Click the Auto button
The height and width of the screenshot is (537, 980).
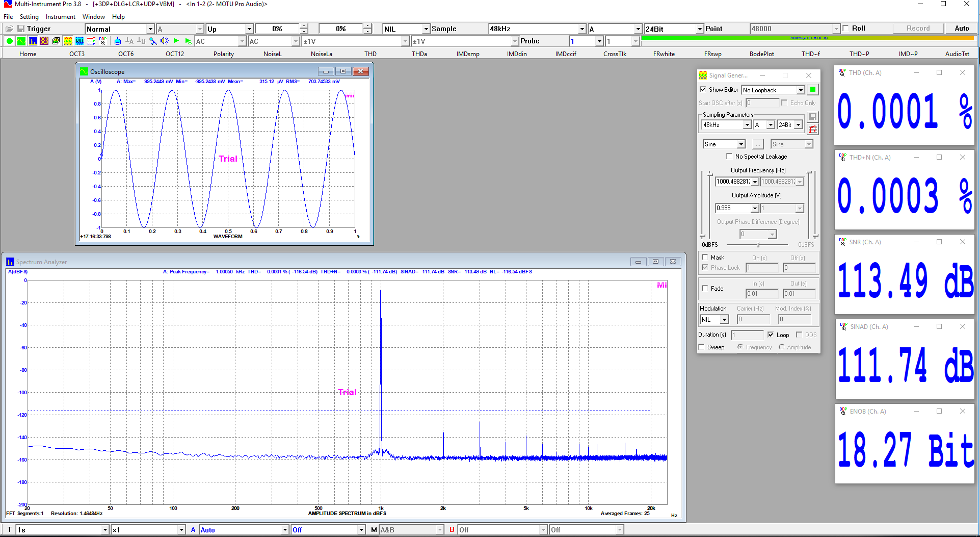[962, 28]
